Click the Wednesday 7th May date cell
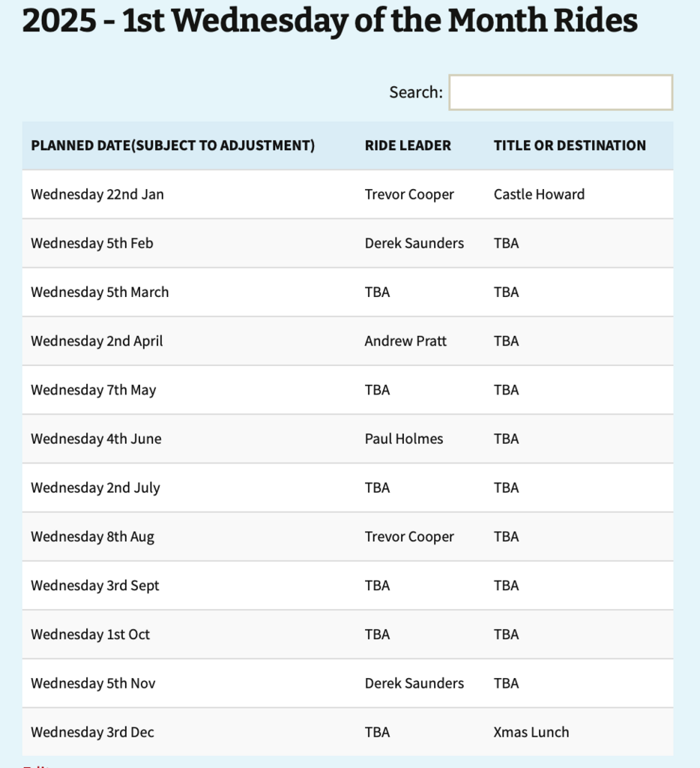 pyautogui.click(x=94, y=390)
